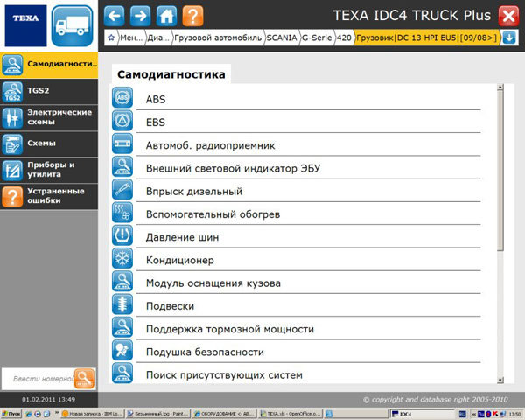Go to SCANIA breadcrumb
The height and width of the screenshot is (420, 525).
(x=282, y=38)
